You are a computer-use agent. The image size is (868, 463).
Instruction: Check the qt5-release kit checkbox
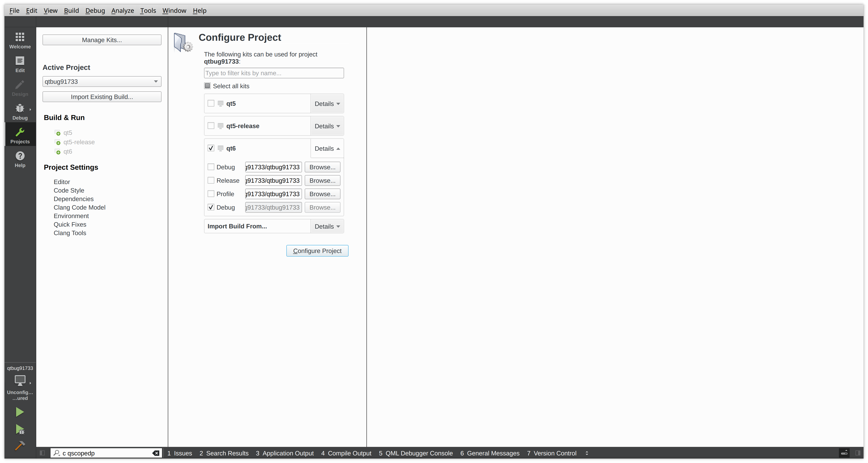pyautogui.click(x=211, y=126)
